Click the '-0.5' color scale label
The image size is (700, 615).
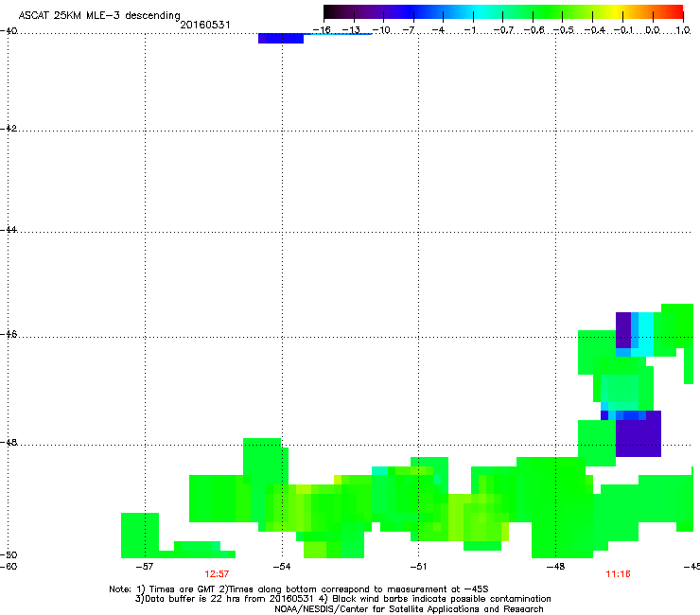564,30
